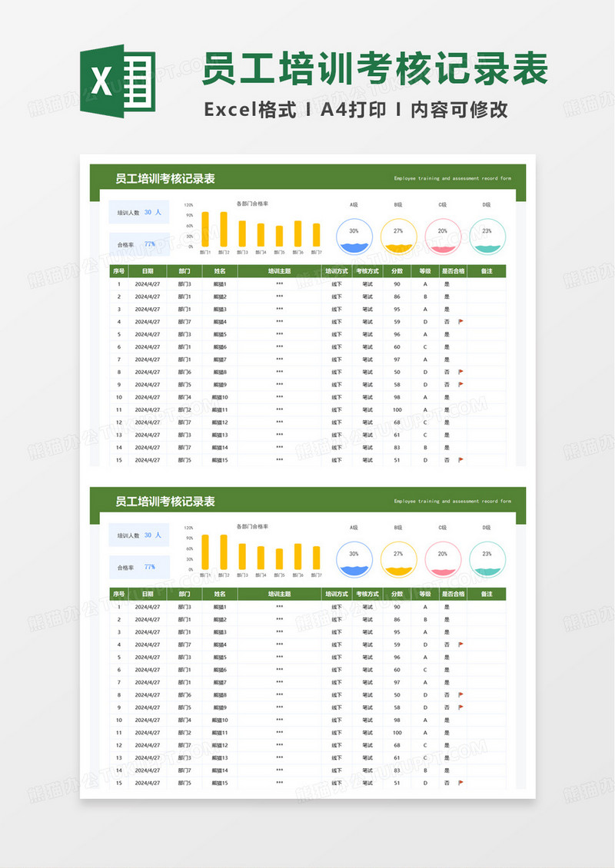Click the 部门 column header in upper sheet
The height and width of the screenshot is (868, 615).
point(184,271)
